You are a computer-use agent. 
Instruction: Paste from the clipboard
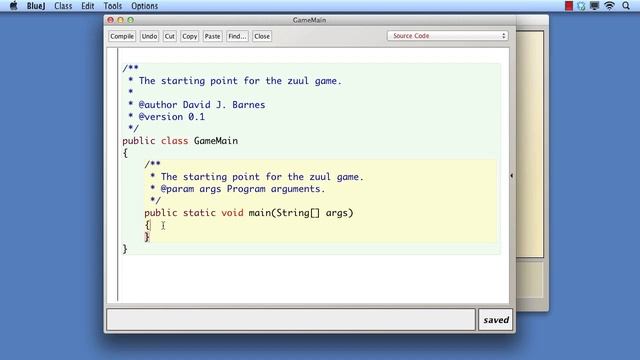[212, 36]
